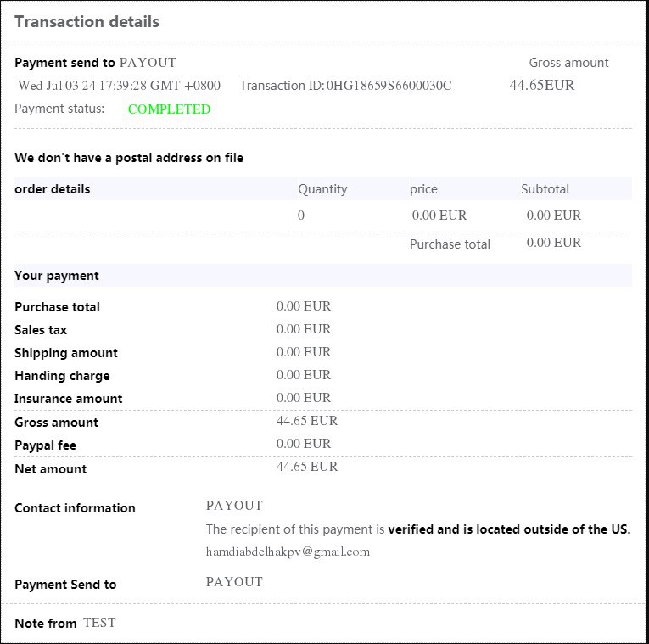Click the 44.65EUR gross amount at top
Screen dimensions: 649x644
(541, 85)
